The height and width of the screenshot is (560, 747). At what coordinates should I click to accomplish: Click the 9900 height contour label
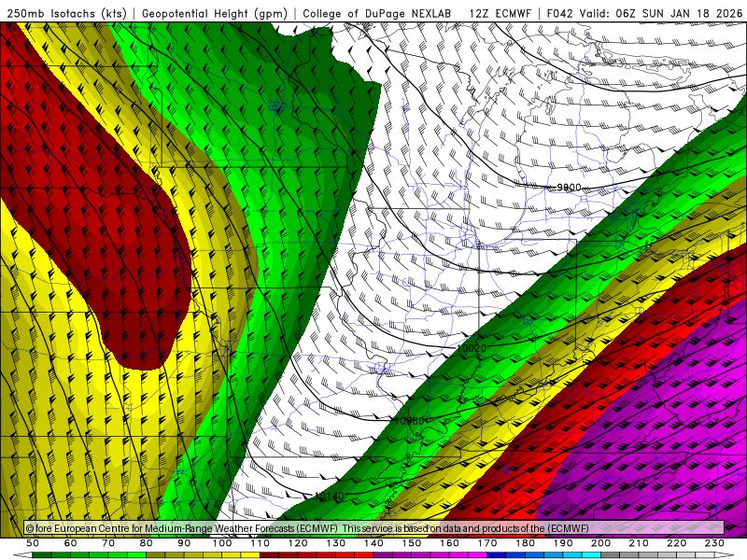(x=569, y=188)
